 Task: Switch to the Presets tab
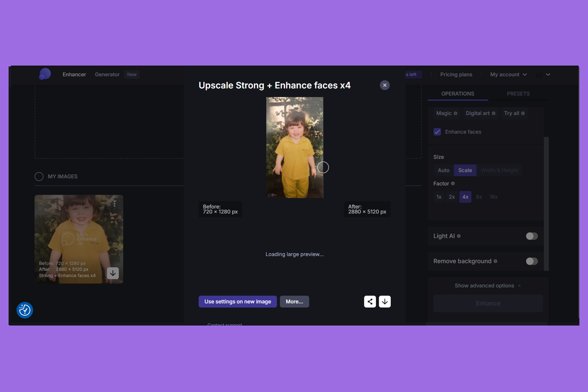pyautogui.click(x=518, y=94)
